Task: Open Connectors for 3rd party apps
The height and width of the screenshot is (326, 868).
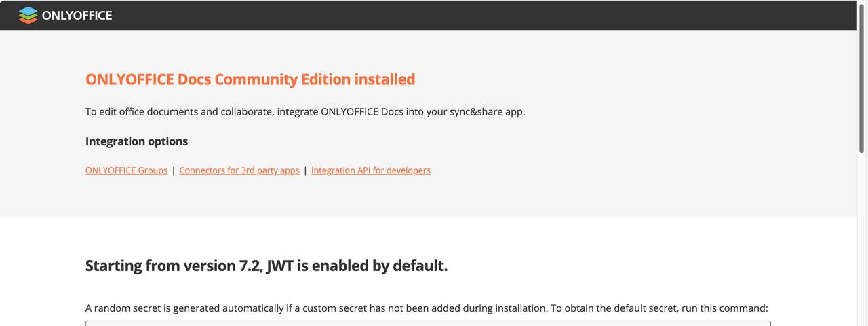Action: [239, 170]
